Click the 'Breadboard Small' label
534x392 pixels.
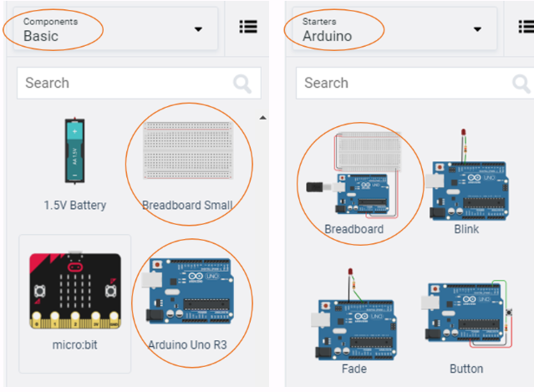(x=187, y=205)
